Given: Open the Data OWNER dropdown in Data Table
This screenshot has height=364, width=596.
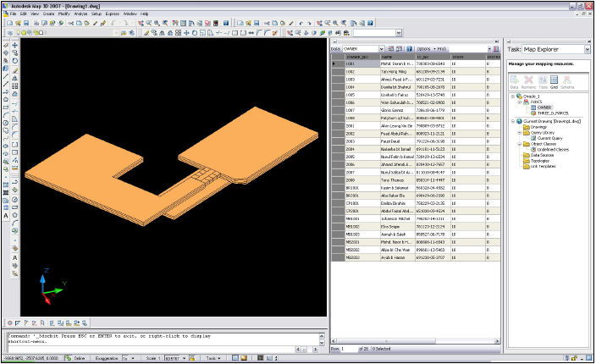Looking at the screenshot, I should point(381,49).
